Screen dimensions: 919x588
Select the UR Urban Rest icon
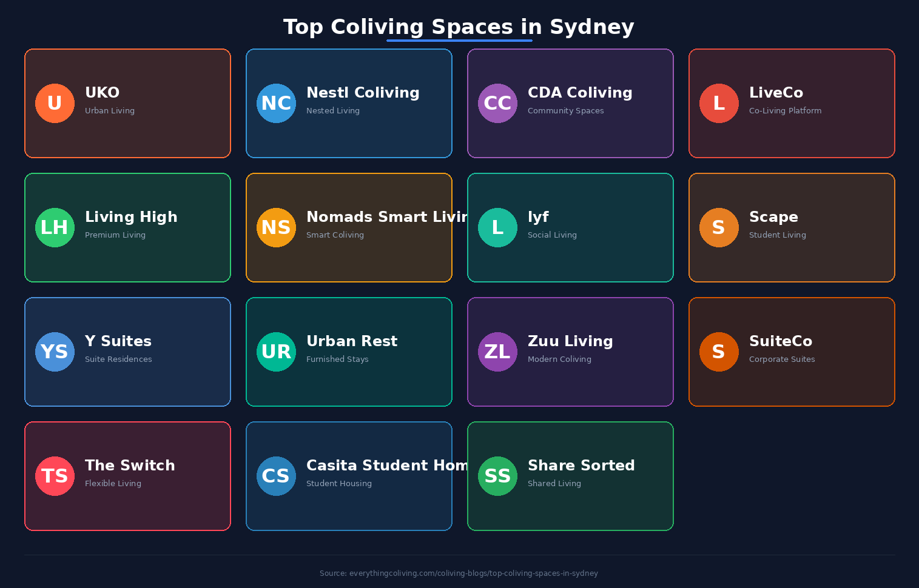(276, 352)
